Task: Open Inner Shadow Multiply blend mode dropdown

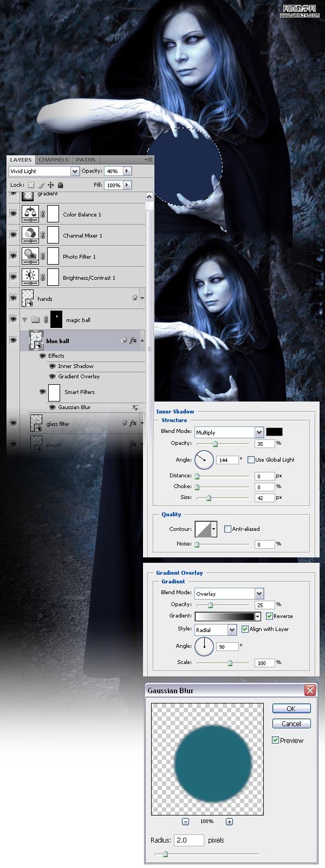Action: pyautogui.click(x=259, y=432)
